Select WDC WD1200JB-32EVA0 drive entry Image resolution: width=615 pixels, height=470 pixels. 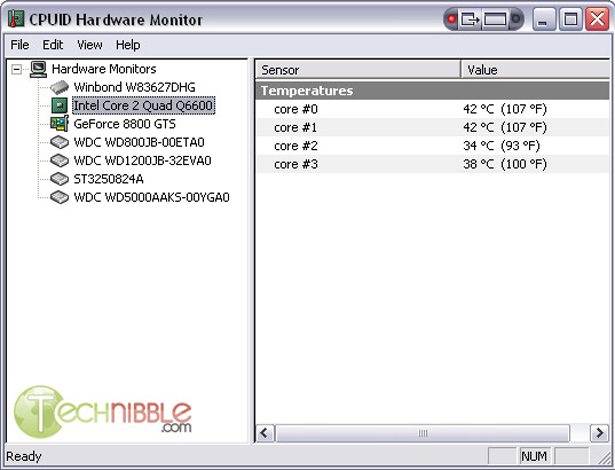[x=143, y=160]
